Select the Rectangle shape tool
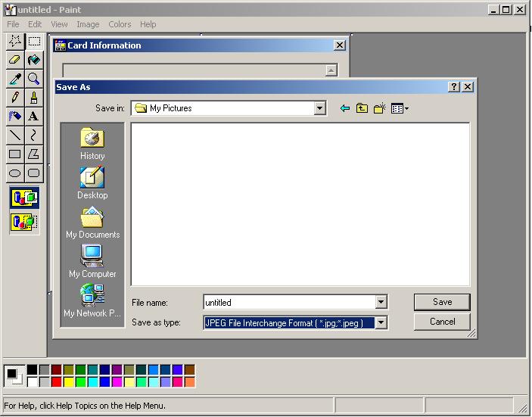Image resolution: width=532 pixels, height=417 pixels. 15,154
